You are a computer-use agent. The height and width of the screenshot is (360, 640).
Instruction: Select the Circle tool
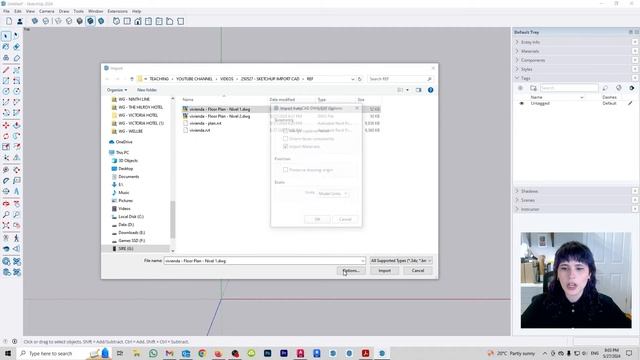(6, 91)
